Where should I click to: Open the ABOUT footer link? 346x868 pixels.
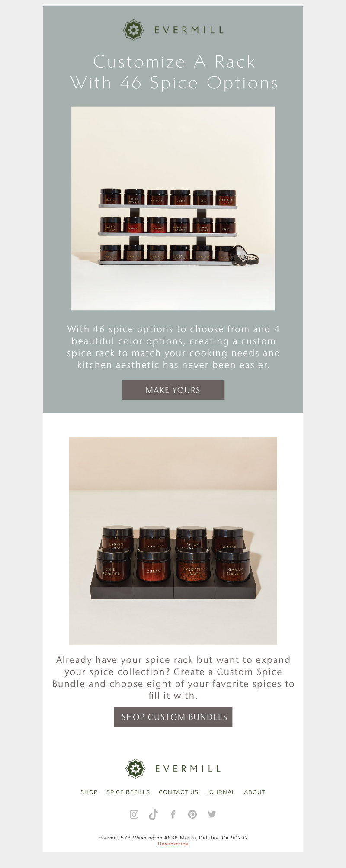[x=254, y=792]
